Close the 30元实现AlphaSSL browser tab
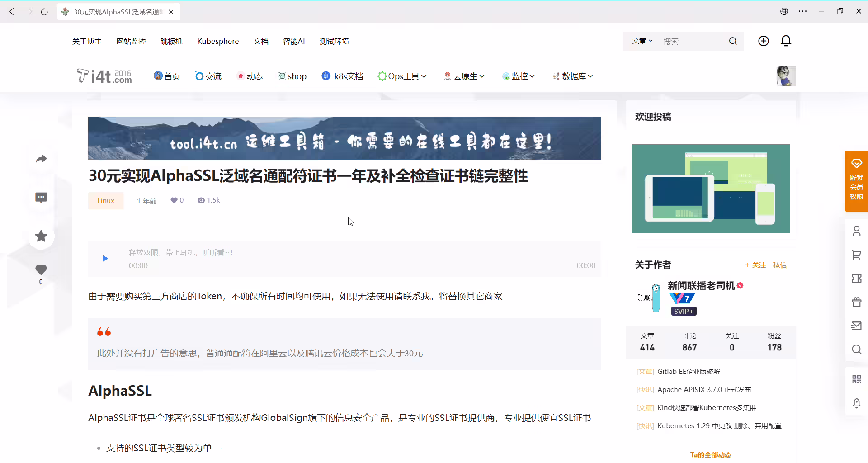The width and height of the screenshot is (868, 463). (171, 12)
